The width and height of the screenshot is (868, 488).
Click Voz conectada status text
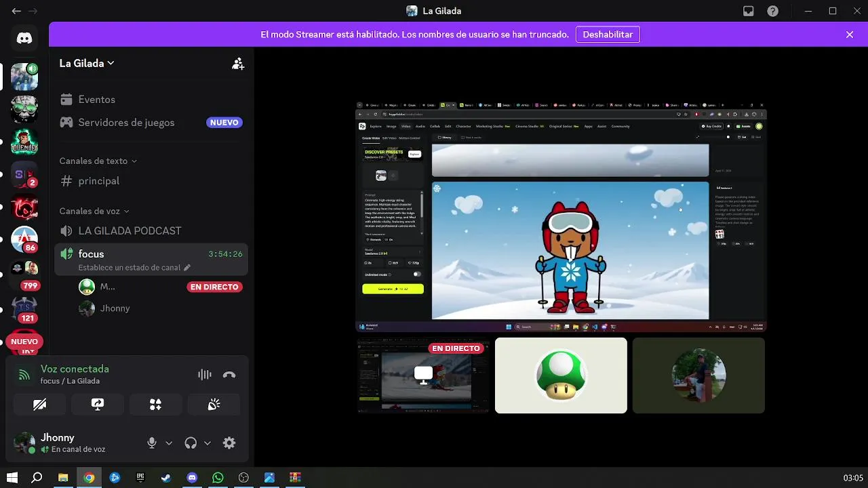(x=75, y=369)
